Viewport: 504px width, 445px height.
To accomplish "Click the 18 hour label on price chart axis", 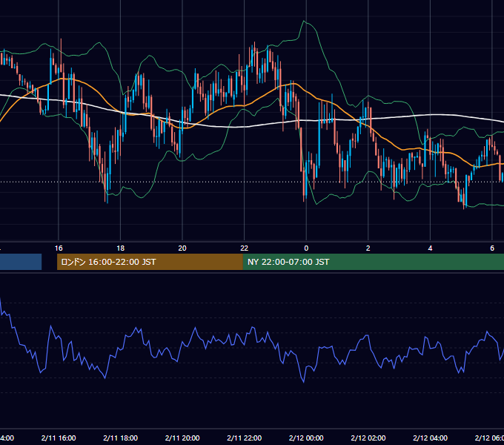I will click(x=121, y=248).
